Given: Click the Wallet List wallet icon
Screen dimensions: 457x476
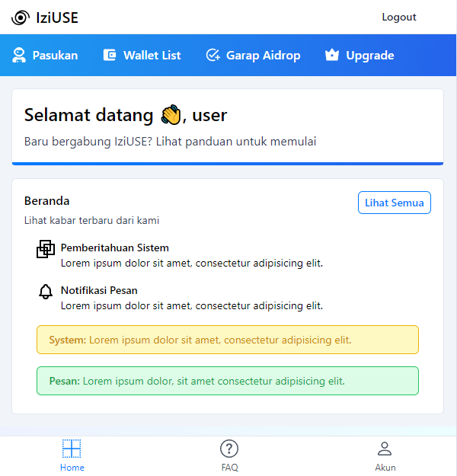Looking at the screenshot, I should (110, 56).
